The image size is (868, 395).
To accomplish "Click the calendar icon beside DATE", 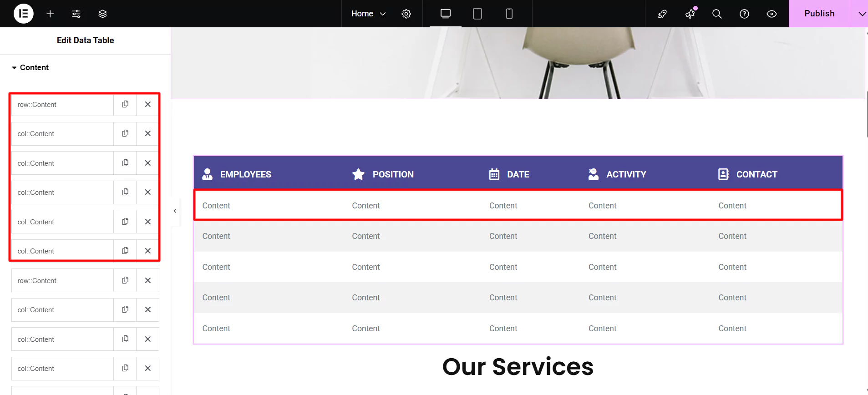I will click(x=494, y=174).
